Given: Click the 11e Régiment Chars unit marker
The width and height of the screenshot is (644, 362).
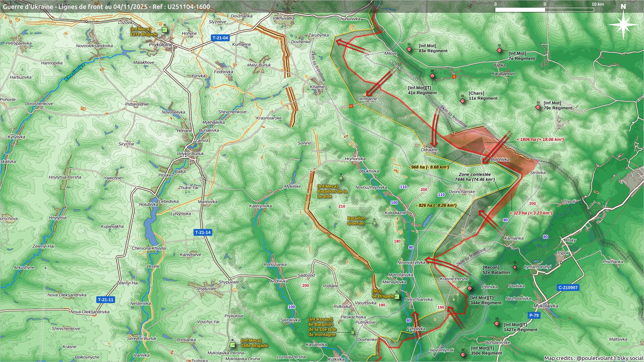Looking at the screenshot, I should tap(463, 101).
